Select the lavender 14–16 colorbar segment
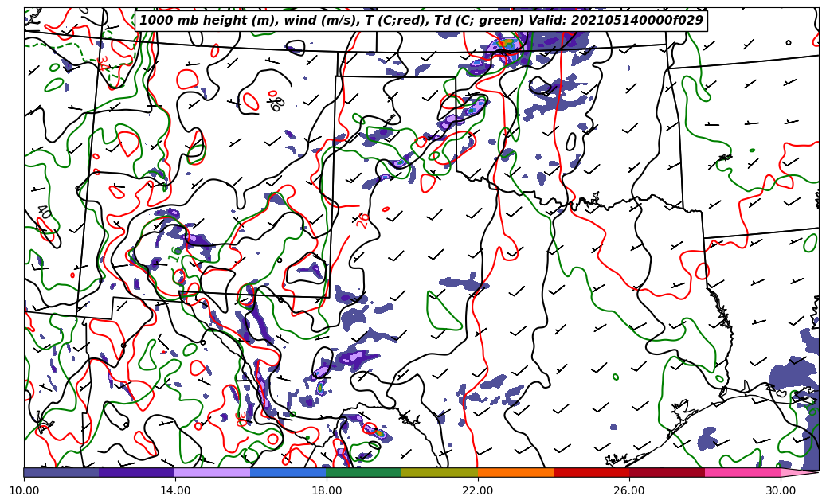Image resolution: width=826 pixels, height=504 pixels. tap(213, 472)
